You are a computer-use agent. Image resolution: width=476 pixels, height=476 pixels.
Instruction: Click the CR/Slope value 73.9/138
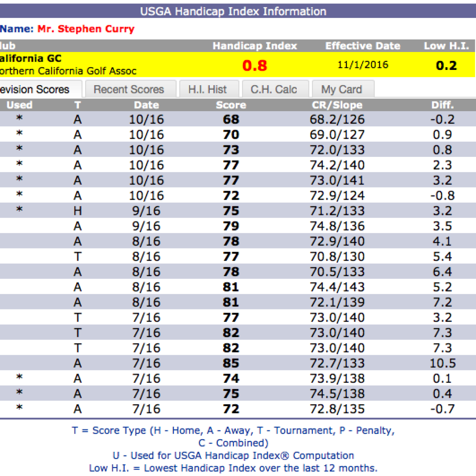pos(337,379)
